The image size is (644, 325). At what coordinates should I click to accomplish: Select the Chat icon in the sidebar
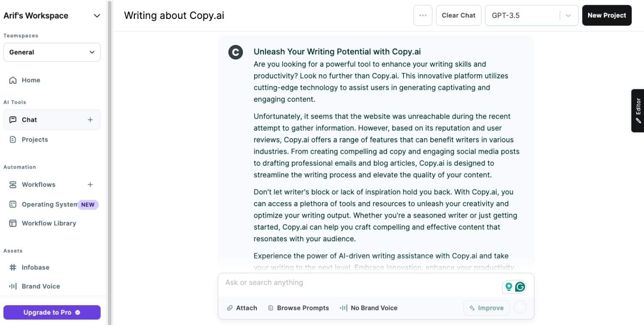pos(13,119)
